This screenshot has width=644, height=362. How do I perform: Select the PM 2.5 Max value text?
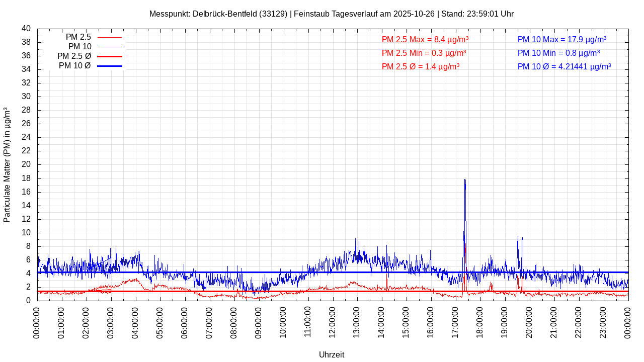(x=425, y=39)
